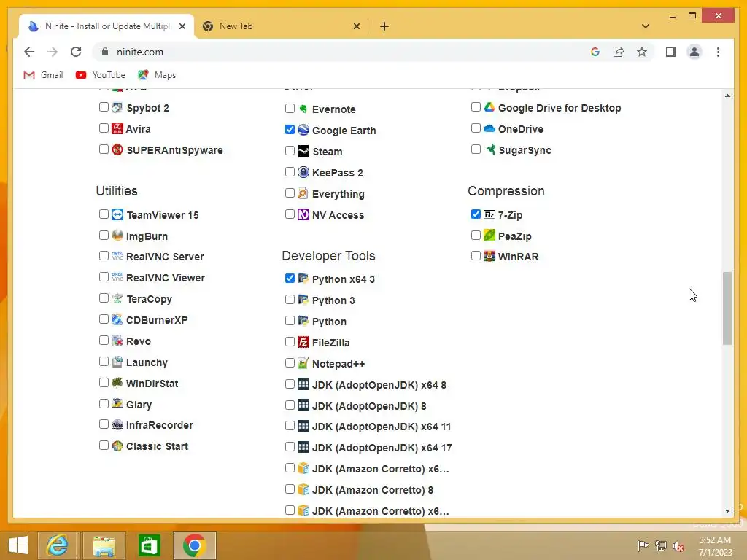Viewport: 747px width, 560px height.
Task: Click the PeaZip icon
Action: click(x=489, y=236)
